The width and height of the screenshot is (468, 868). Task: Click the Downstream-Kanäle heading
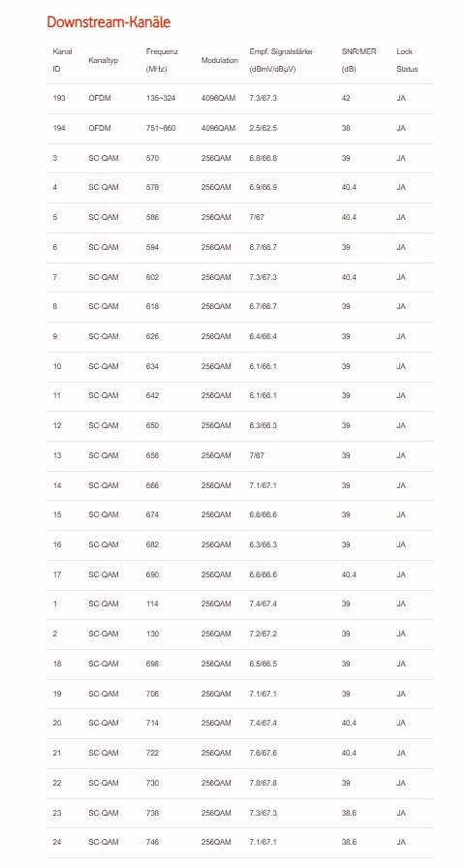[109, 22]
